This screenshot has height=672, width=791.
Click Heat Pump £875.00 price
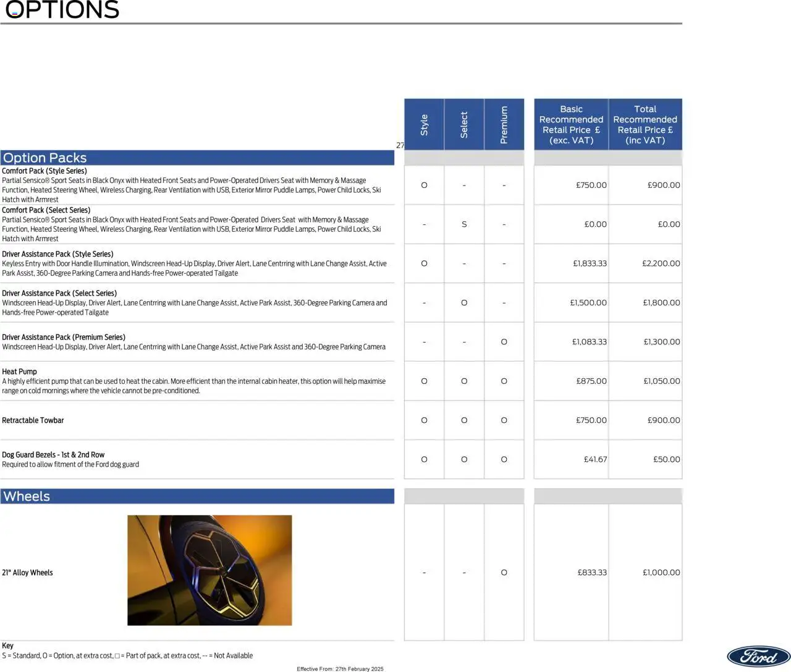(x=591, y=381)
